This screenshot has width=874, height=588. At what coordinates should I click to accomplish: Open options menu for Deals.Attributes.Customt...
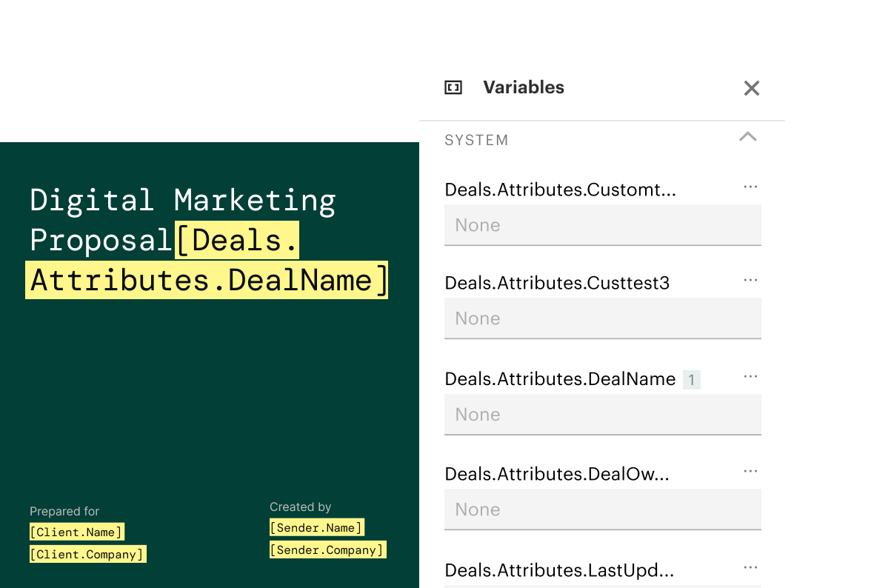click(x=750, y=187)
